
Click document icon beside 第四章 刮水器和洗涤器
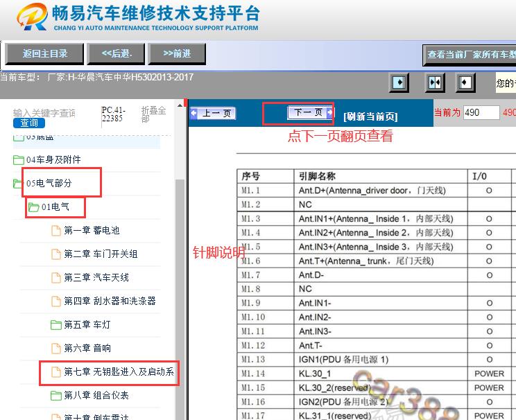pos(56,301)
